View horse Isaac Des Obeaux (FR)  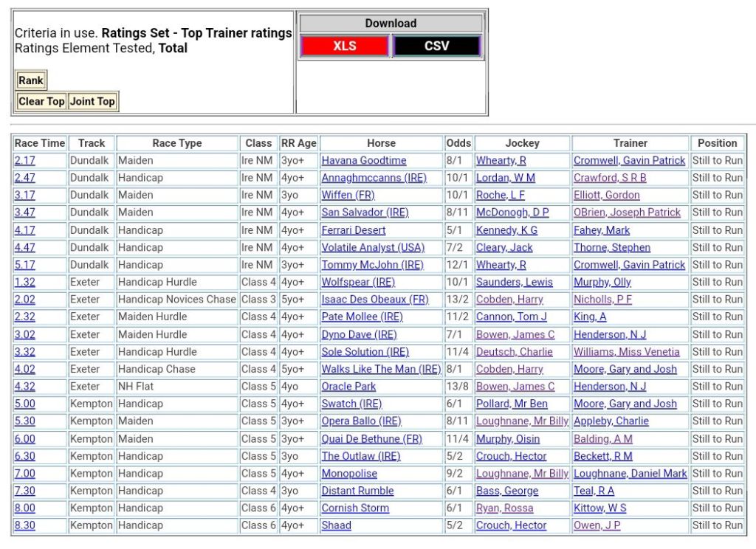point(374,300)
